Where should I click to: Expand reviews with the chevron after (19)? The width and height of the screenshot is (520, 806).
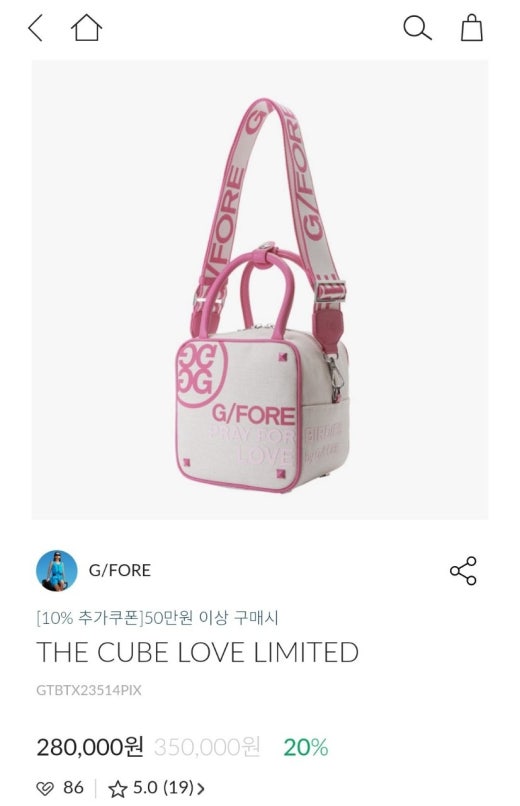click(x=201, y=789)
